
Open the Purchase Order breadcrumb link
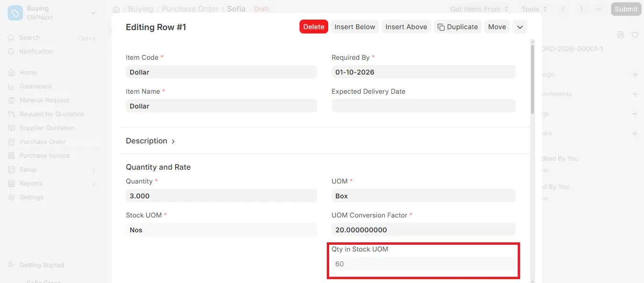click(x=190, y=9)
